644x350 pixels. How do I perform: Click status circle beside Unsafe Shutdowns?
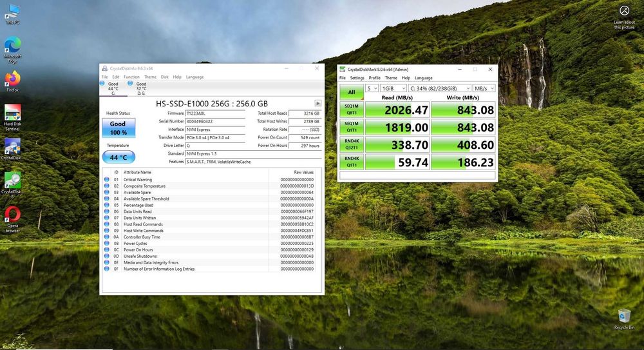click(x=107, y=257)
